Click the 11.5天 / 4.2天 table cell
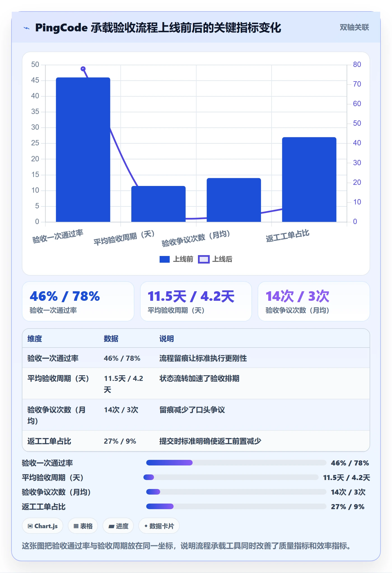 point(123,384)
